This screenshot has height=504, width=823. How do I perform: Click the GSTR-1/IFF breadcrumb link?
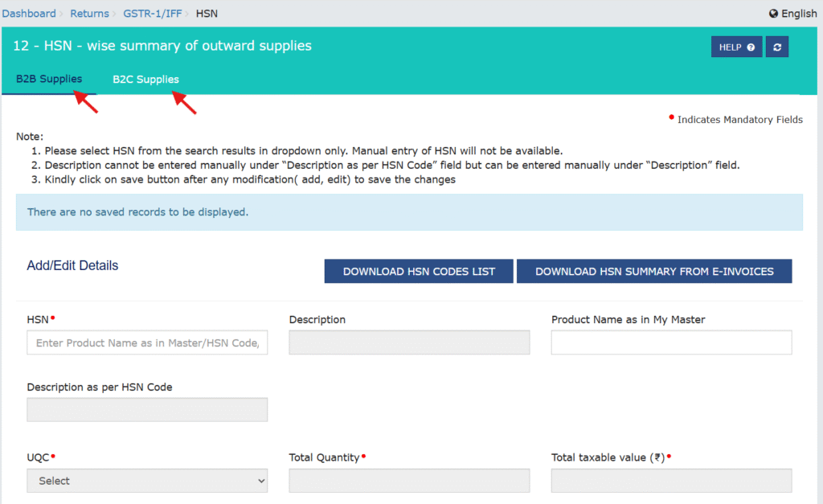(x=153, y=13)
